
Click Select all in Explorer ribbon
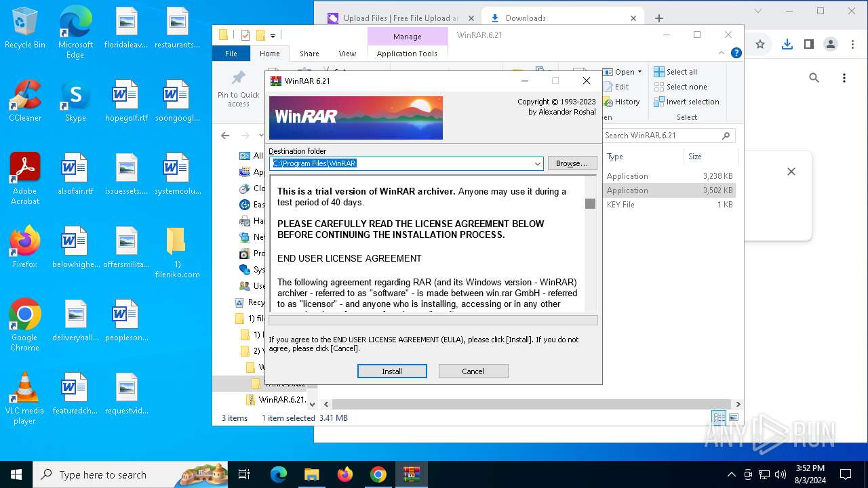pos(675,72)
